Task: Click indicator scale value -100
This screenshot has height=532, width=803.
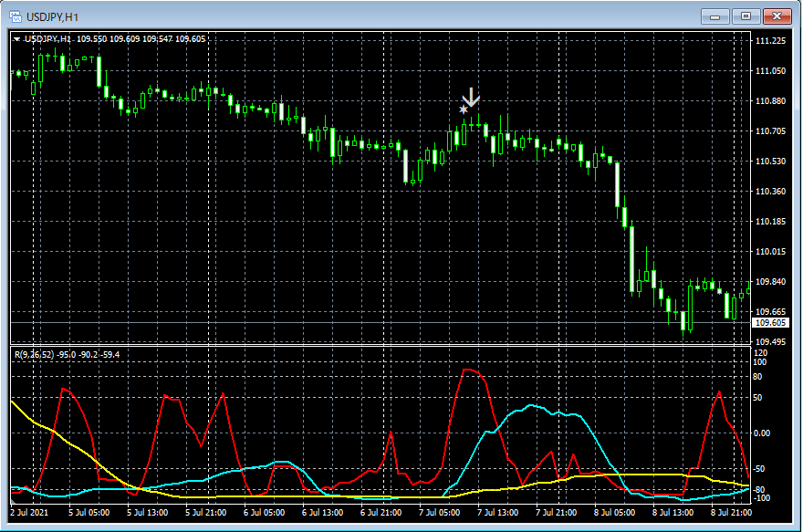Action: [x=760, y=498]
